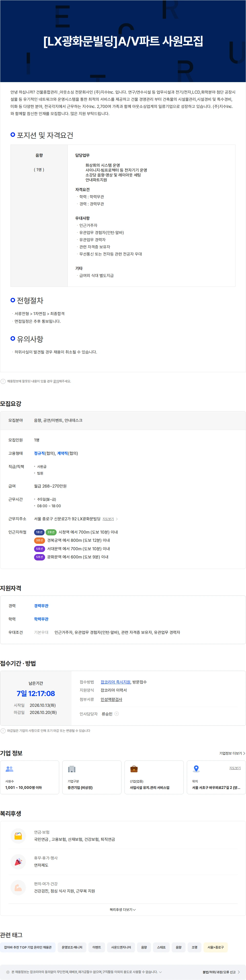
Task: Click the remaining time 7일 12:17:08
Action: 36,693
